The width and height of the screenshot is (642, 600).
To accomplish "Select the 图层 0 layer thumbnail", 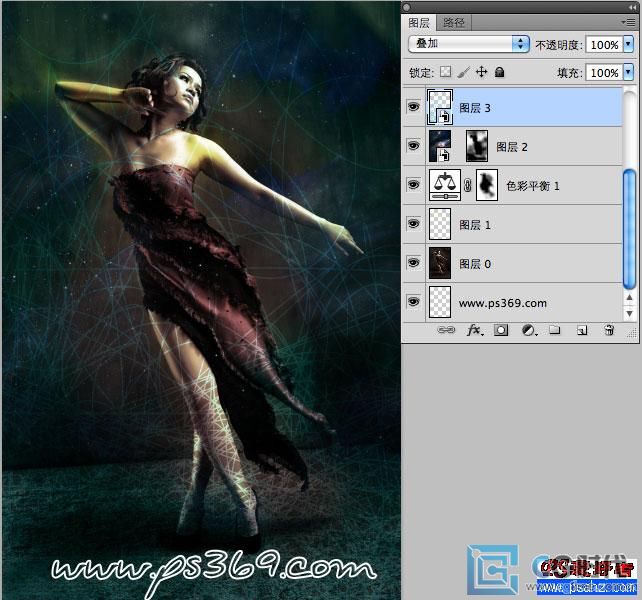I will pos(440,263).
